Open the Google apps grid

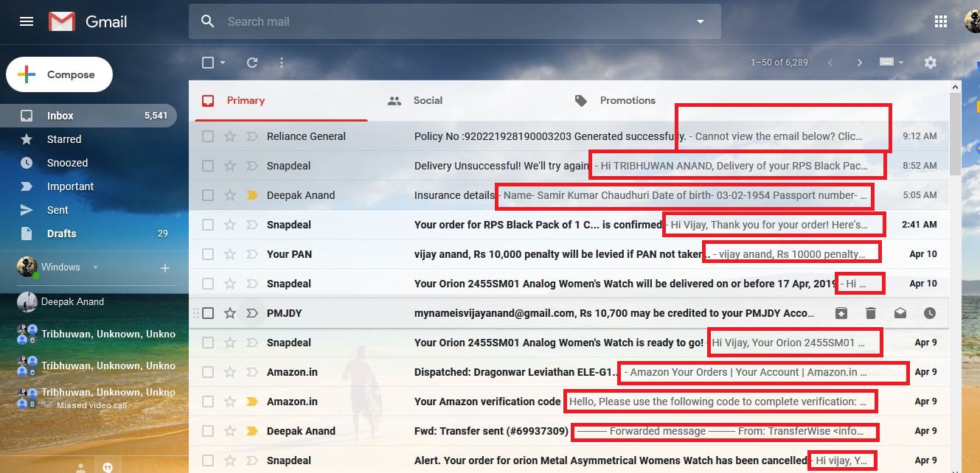tap(941, 21)
